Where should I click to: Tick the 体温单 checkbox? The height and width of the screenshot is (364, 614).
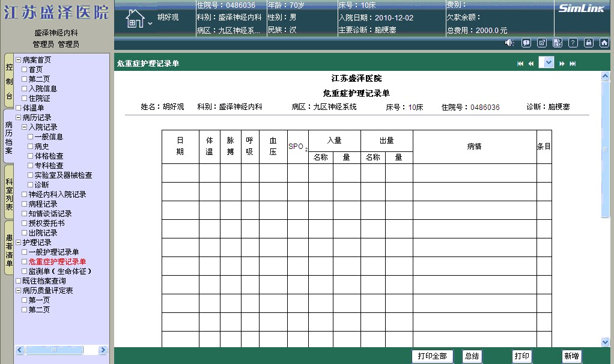[x=19, y=108]
